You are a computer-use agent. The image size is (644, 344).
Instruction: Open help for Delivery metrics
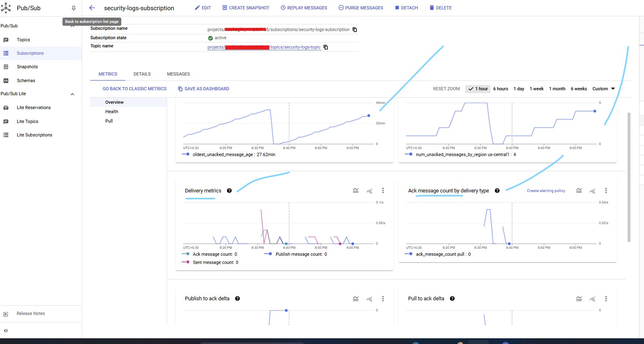[229, 191]
